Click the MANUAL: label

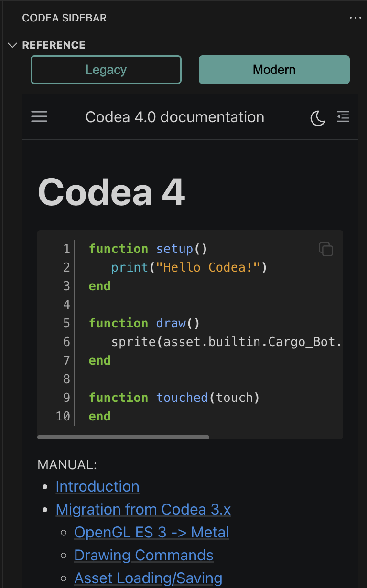coord(67,464)
